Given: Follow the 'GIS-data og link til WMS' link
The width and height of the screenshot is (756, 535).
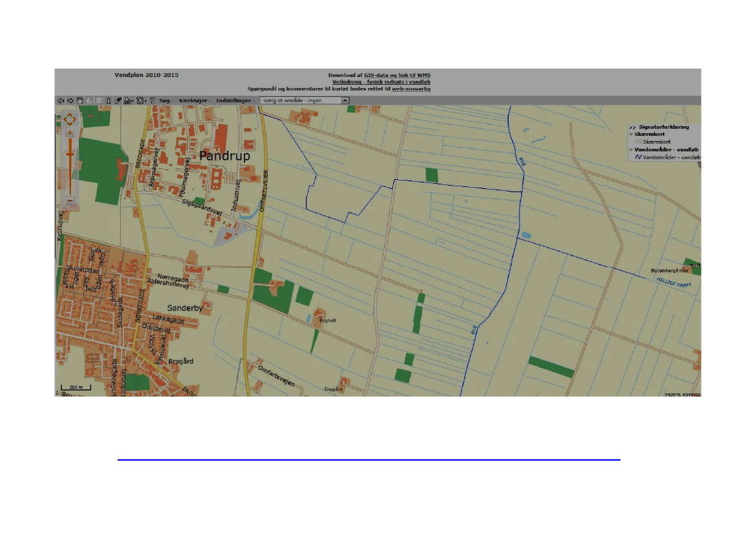Looking at the screenshot, I should pos(397,75).
